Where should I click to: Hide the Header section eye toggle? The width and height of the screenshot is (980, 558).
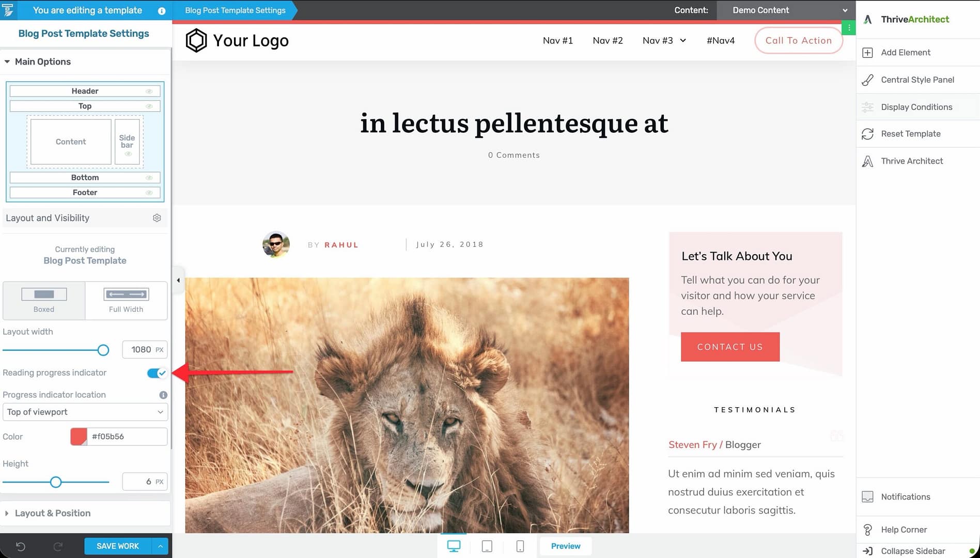(x=149, y=91)
